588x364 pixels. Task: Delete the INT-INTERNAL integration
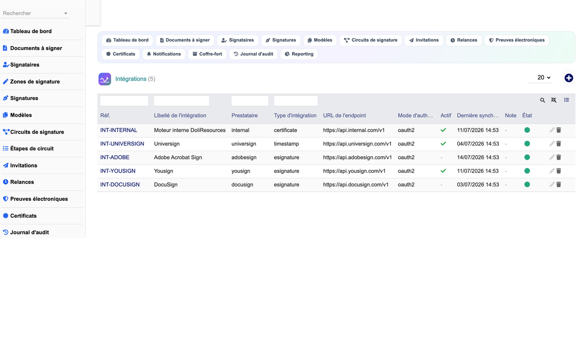coord(559,130)
